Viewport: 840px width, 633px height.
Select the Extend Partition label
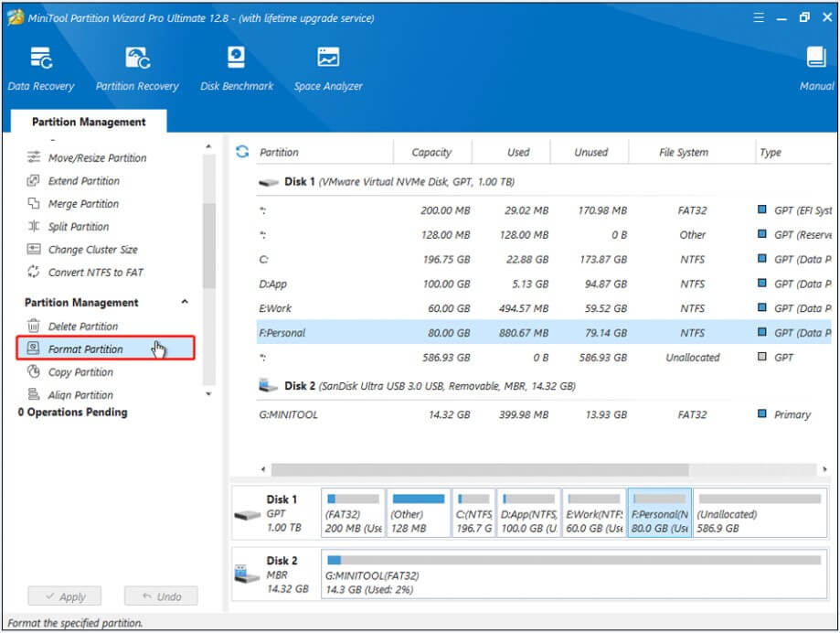tap(84, 180)
